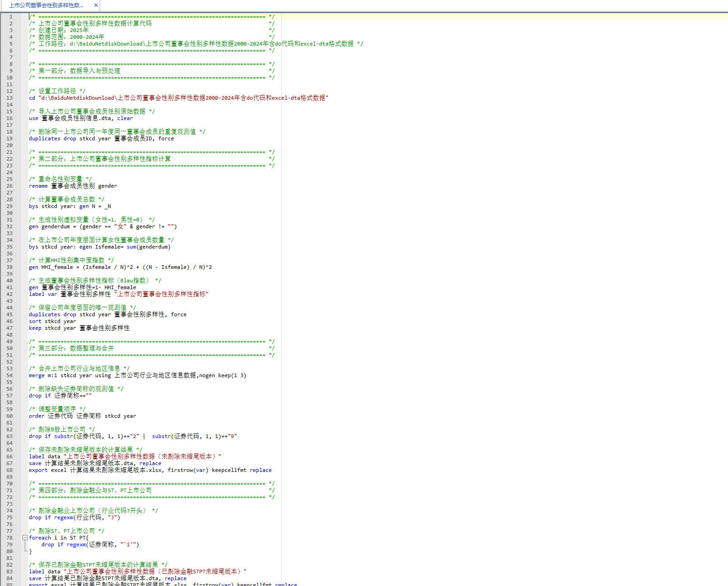This screenshot has width=728, height=586.
Task: Close the 上市公司董事会性别多样性数 file tab
Action: pos(96,5)
